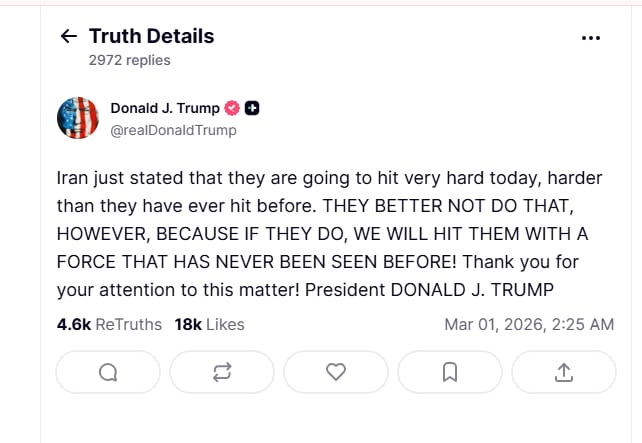
Task: Click the red verified badge
Action: pyautogui.click(x=232, y=109)
